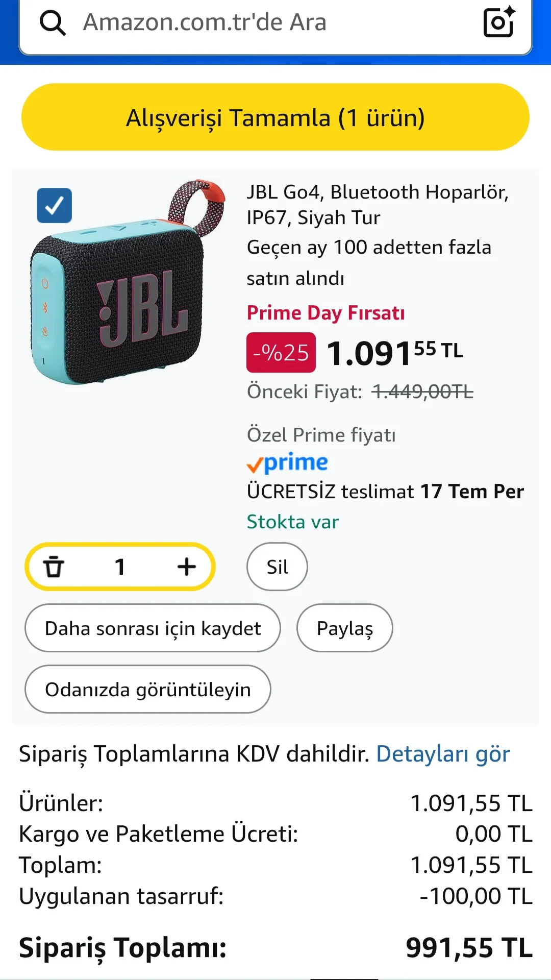Open JBL Go4 Bluetooth Hoparlör product title

tap(378, 205)
